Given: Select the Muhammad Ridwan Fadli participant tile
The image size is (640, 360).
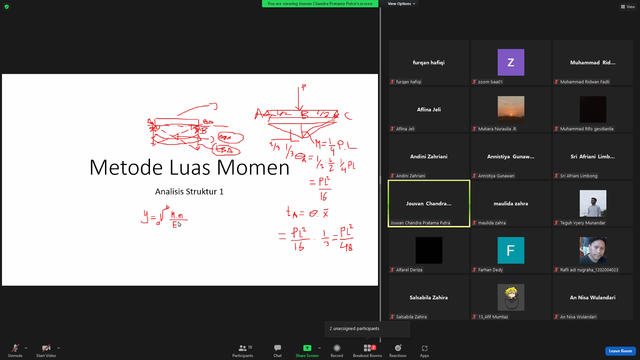Looking at the screenshot, I should 593,62.
